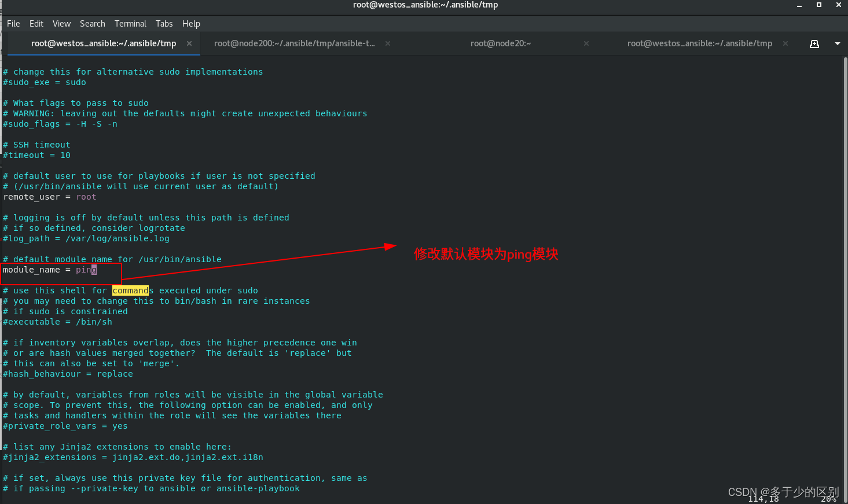Click '# change this for alternative sudo' comment
This screenshot has height=504, width=848.
[133, 72]
